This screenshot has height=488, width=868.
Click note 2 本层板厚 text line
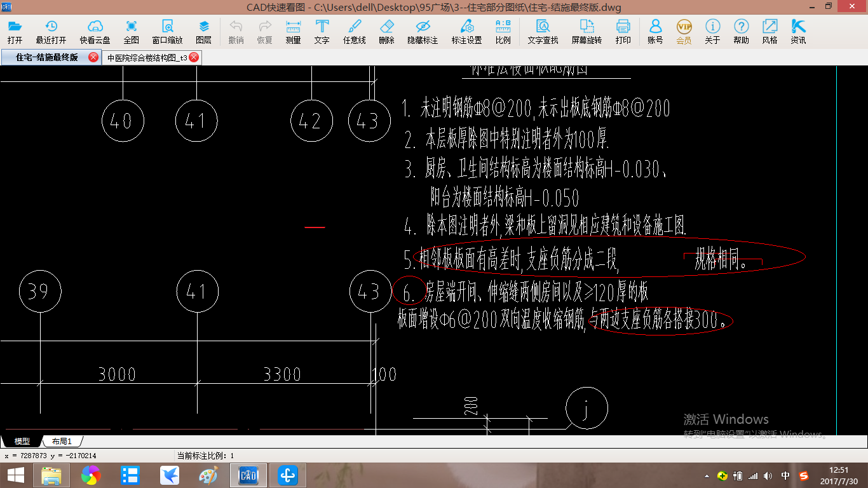(506, 139)
